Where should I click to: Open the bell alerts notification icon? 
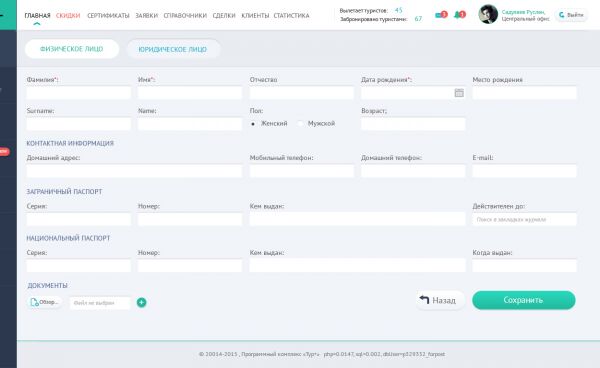pos(460,15)
